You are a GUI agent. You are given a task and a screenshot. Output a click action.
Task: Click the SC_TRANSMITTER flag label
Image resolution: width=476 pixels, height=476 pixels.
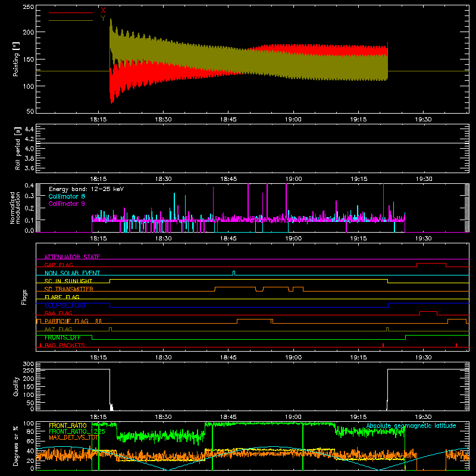click(68, 289)
